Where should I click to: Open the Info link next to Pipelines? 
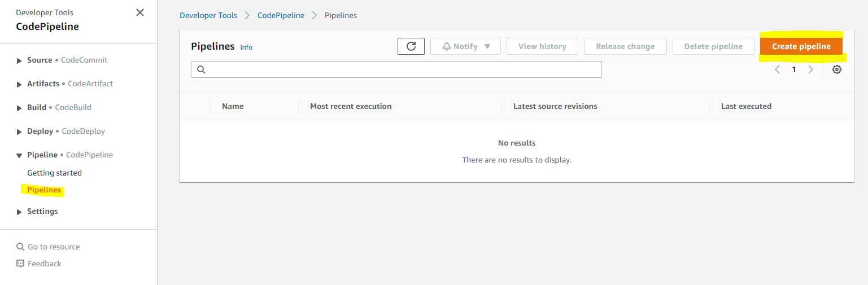point(246,47)
